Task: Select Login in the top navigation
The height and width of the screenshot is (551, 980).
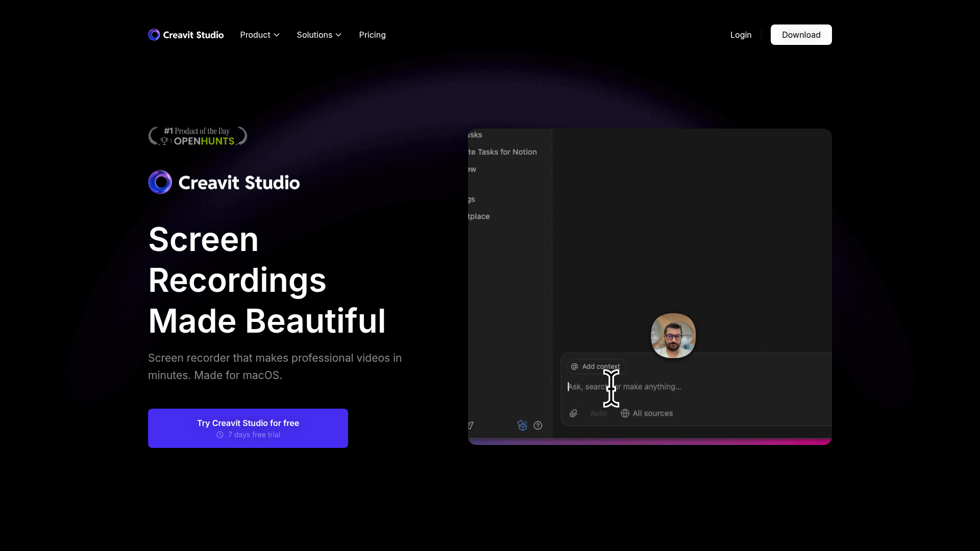Action: click(x=741, y=35)
